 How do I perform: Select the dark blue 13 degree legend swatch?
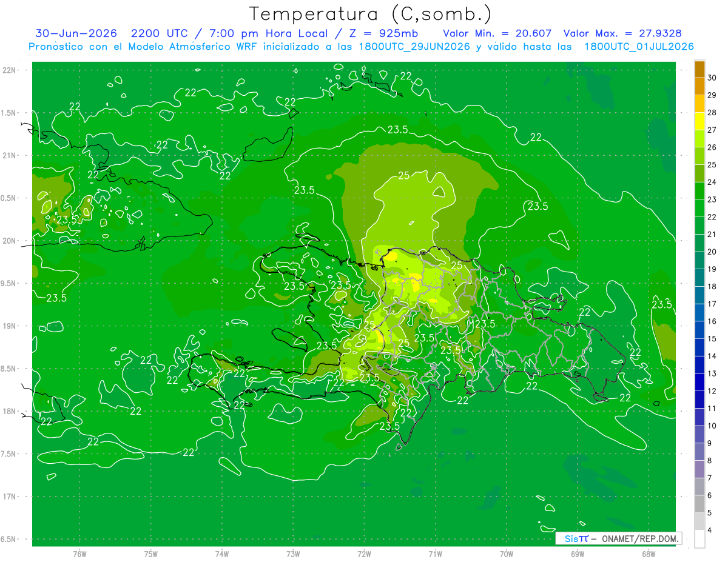(x=699, y=365)
